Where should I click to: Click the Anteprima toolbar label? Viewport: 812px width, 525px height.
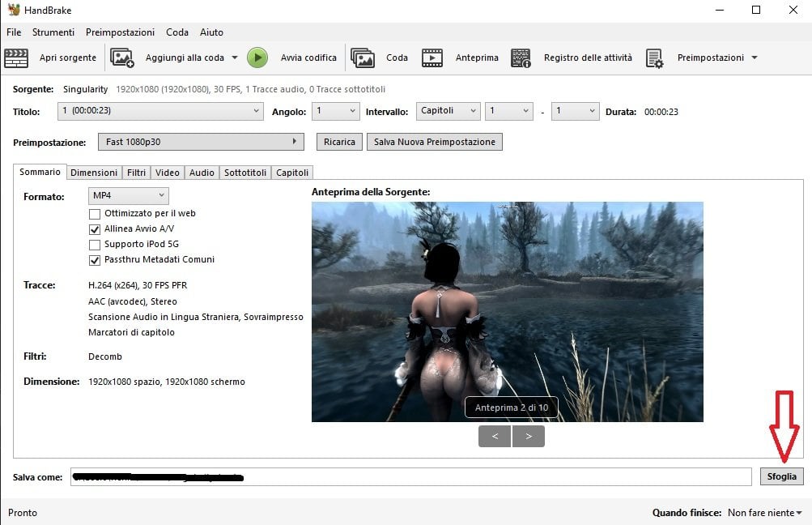[477, 58]
